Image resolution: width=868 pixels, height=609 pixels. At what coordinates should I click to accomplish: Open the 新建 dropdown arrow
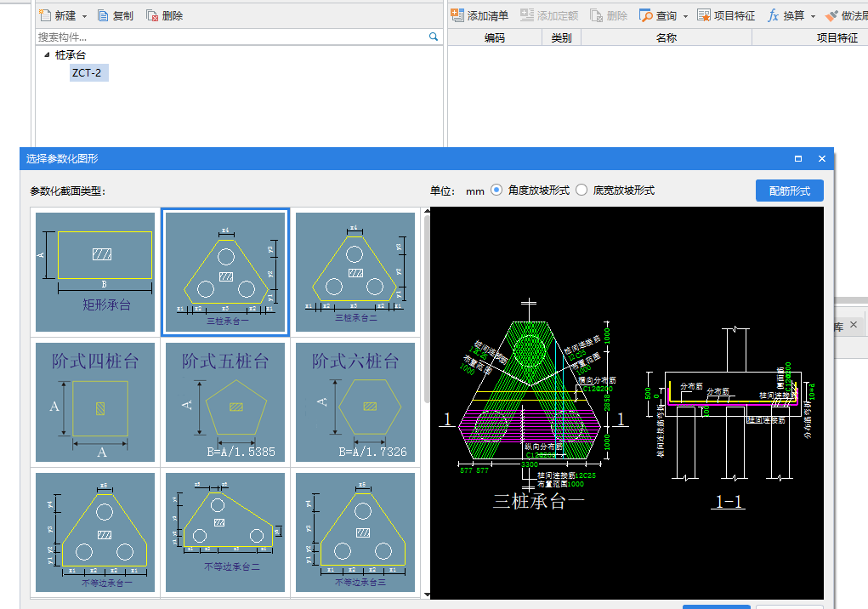pos(84,16)
